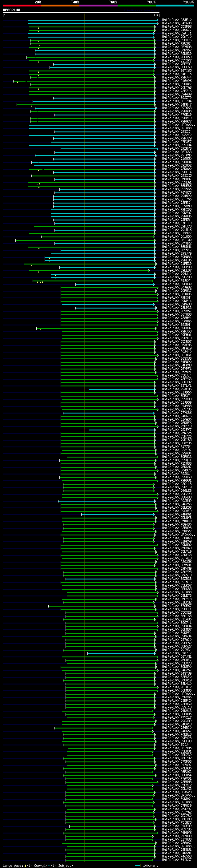Click the green ~80% identity color segment

click(x=137, y=6)
